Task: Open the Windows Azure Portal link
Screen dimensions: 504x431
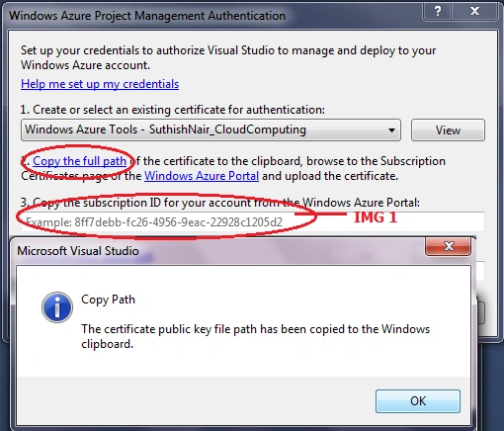Action: pyautogui.click(x=202, y=176)
